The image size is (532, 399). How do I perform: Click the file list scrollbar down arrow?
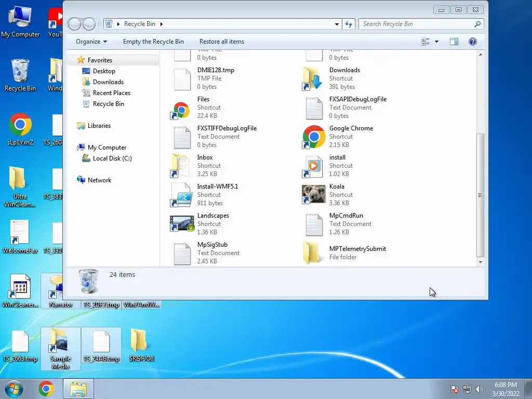pos(480,262)
